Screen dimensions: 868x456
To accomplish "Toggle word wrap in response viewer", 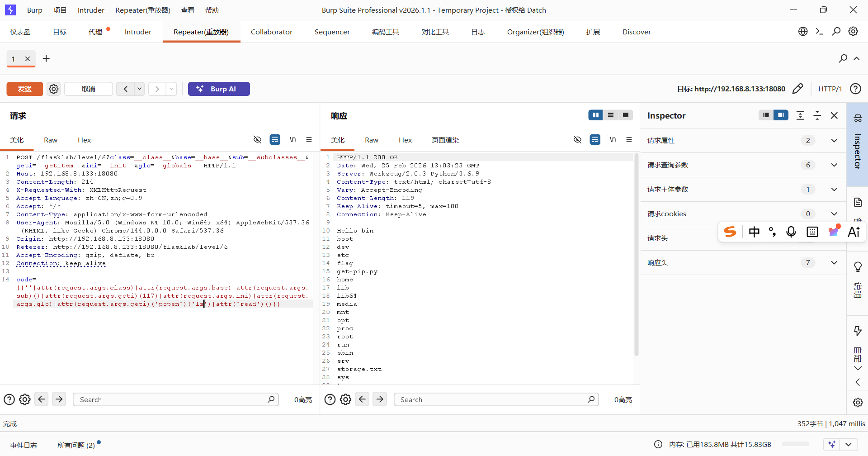I will point(595,140).
